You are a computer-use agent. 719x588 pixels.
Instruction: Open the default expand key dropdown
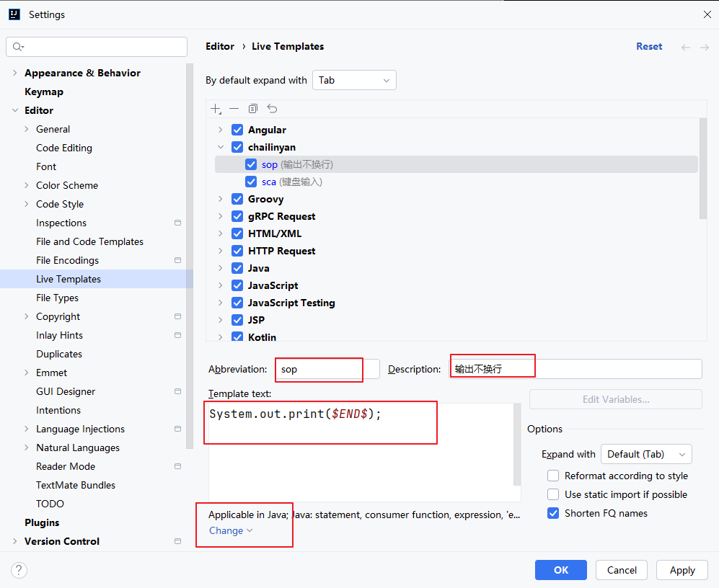(354, 80)
